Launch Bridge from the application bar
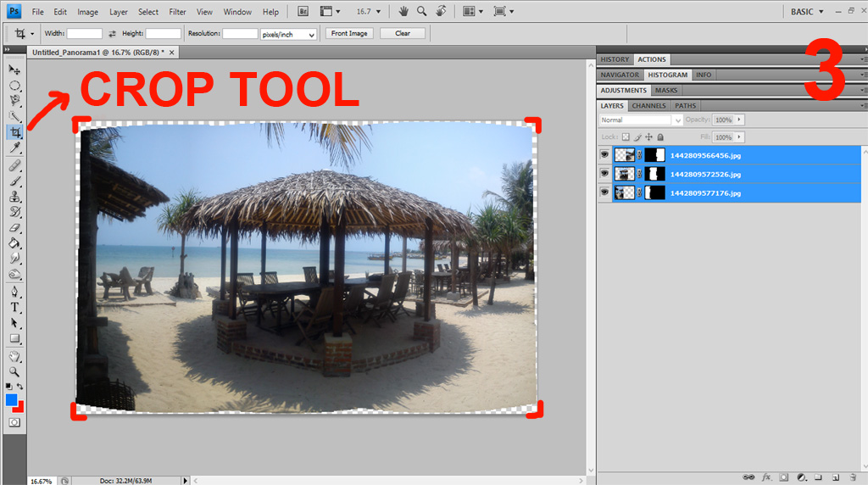The height and width of the screenshot is (485, 868). [303, 11]
